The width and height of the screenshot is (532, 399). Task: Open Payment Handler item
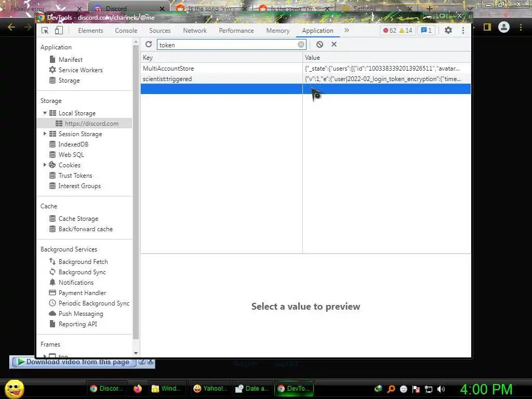[82, 293]
